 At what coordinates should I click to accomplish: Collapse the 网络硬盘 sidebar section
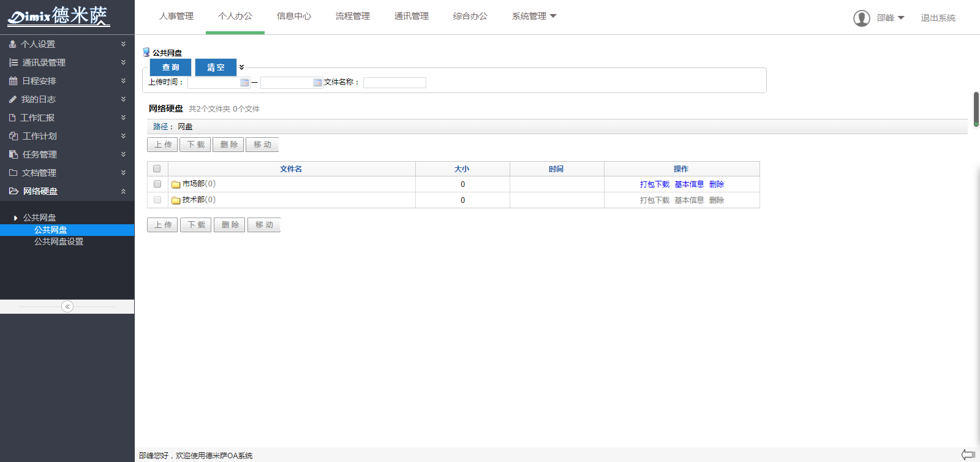pos(123,191)
